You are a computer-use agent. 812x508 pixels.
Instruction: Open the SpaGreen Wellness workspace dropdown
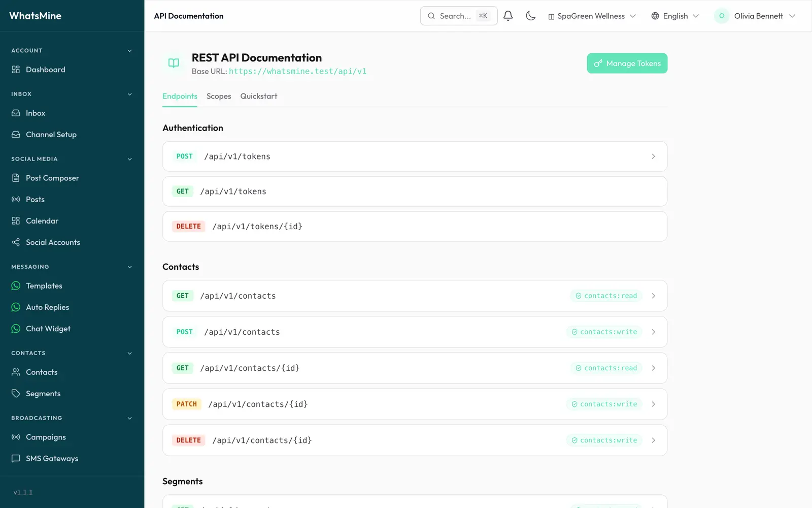tap(592, 16)
